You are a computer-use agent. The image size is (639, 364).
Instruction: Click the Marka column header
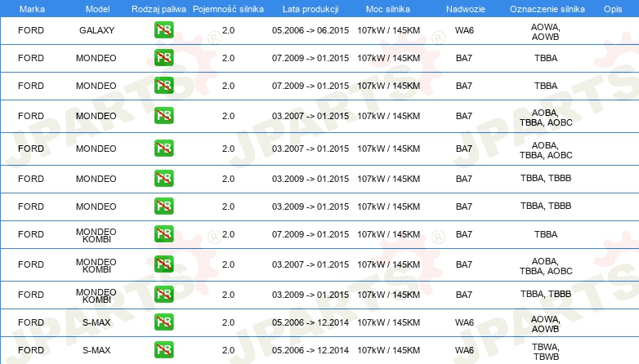(32, 9)
